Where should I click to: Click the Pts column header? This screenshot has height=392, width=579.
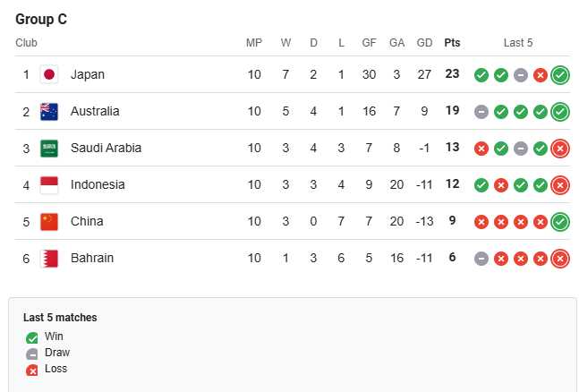452,43
